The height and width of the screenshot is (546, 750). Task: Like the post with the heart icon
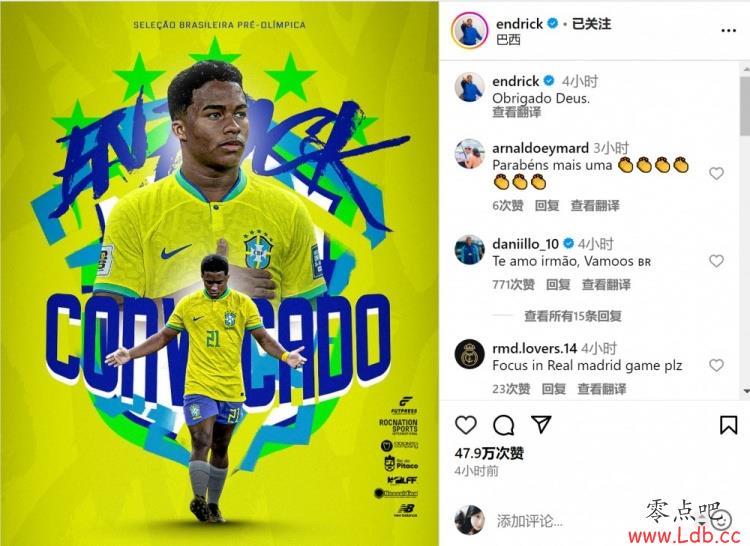tap(465, 425)
